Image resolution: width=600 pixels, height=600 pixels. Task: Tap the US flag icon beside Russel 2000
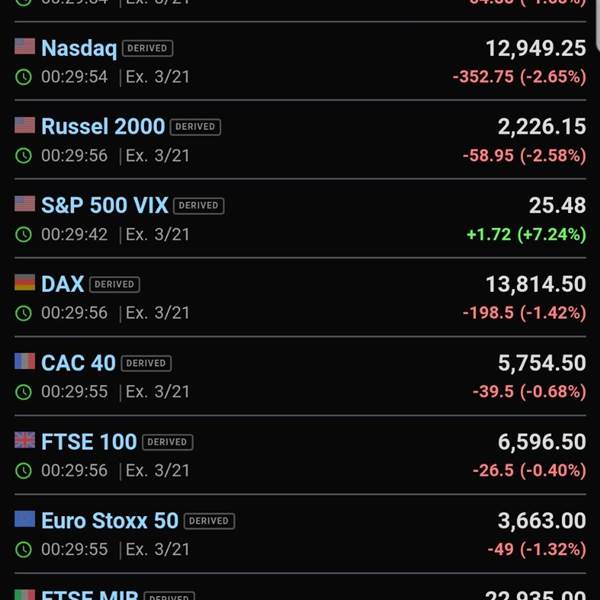[x=24, y=125]
